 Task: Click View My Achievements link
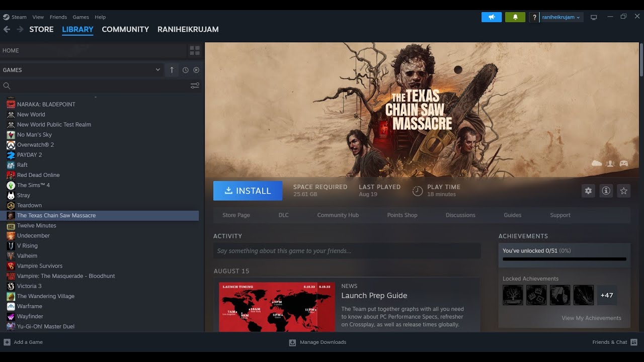(x=591, y=318)
